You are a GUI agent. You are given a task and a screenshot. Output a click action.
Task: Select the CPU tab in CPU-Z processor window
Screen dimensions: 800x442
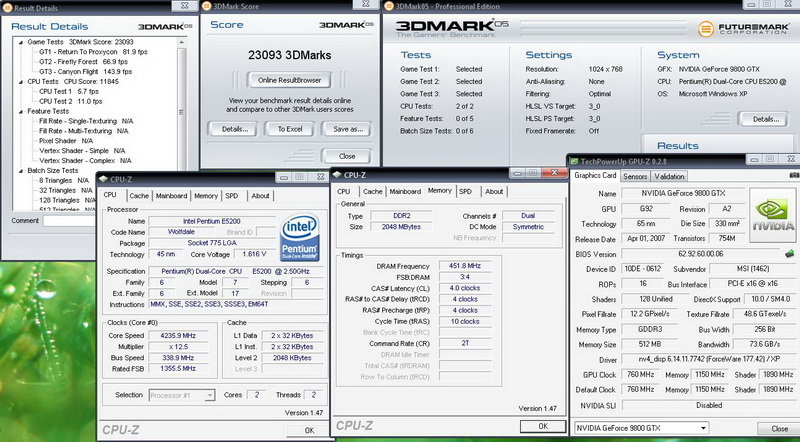coord(110,194)
